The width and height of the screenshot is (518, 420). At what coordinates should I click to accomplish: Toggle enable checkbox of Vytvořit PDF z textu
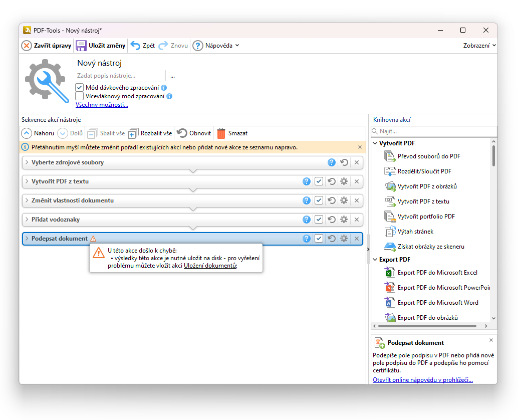[x=319, y=181]
